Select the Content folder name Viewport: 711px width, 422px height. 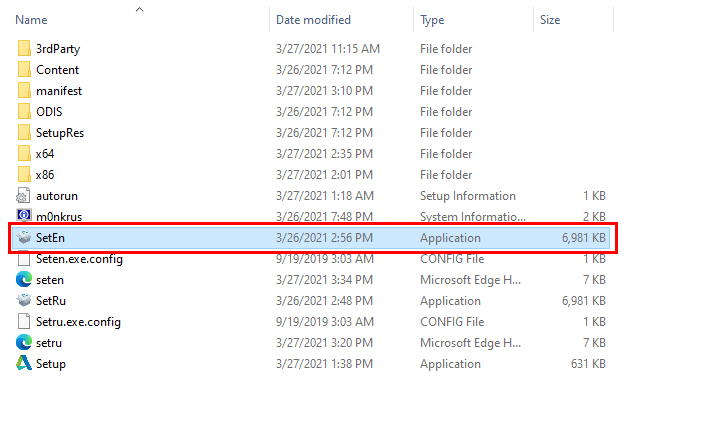(x=57, y=70)
